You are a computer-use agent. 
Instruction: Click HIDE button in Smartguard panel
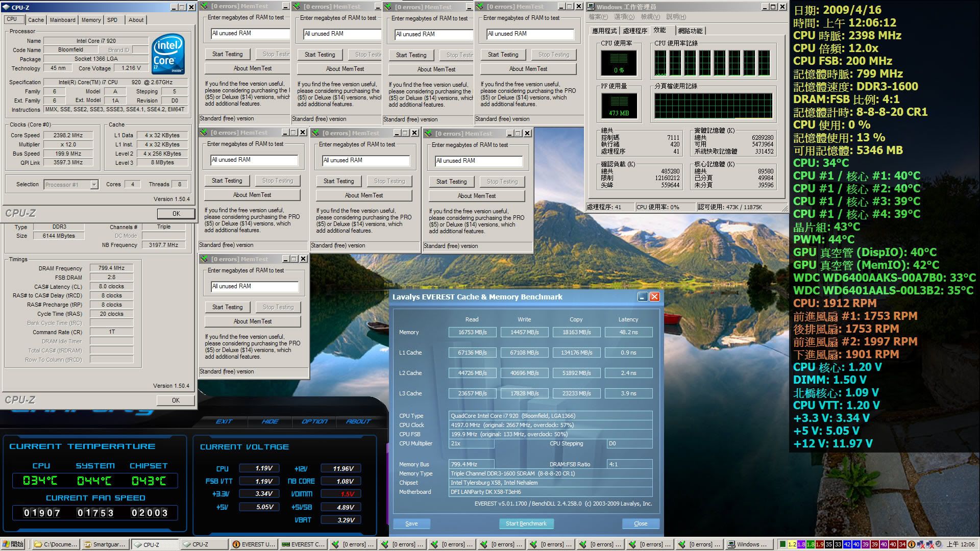268,421
